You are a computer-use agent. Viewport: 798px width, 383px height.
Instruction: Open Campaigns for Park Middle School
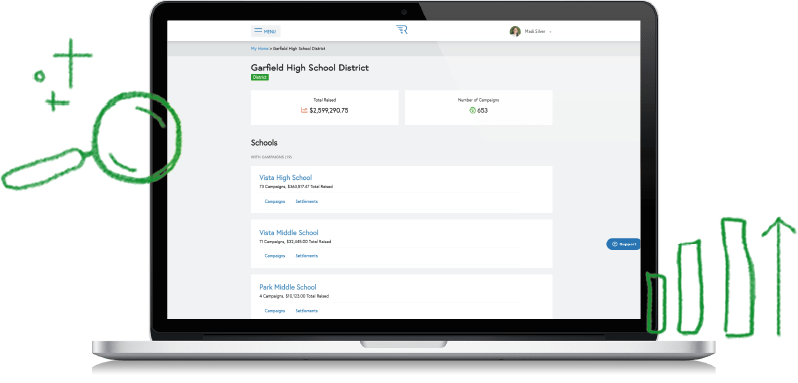click(x=275, y=311)
